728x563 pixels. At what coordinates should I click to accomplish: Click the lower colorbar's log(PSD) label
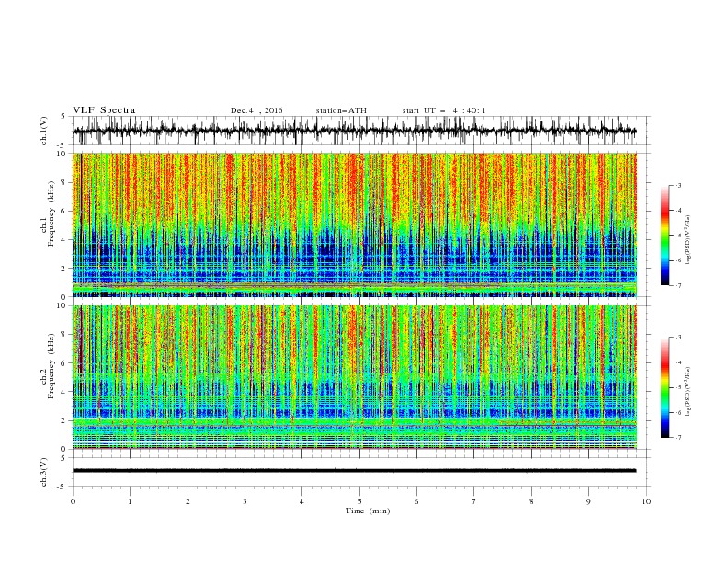coord(688,392)
